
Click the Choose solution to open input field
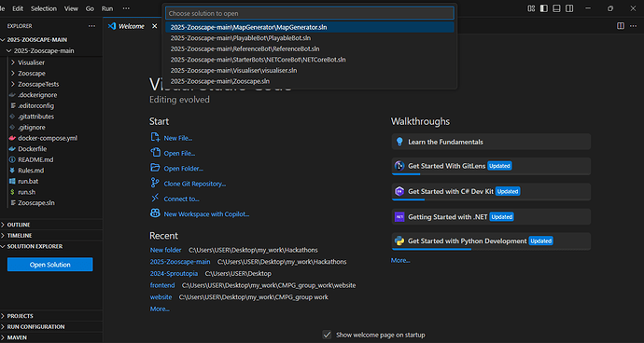click(310, 14)
